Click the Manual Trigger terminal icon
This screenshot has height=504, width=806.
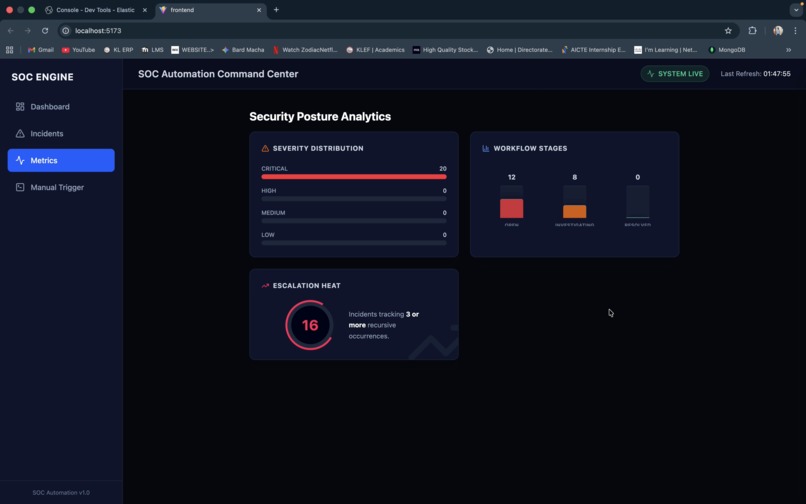click(x=20, y=187)
